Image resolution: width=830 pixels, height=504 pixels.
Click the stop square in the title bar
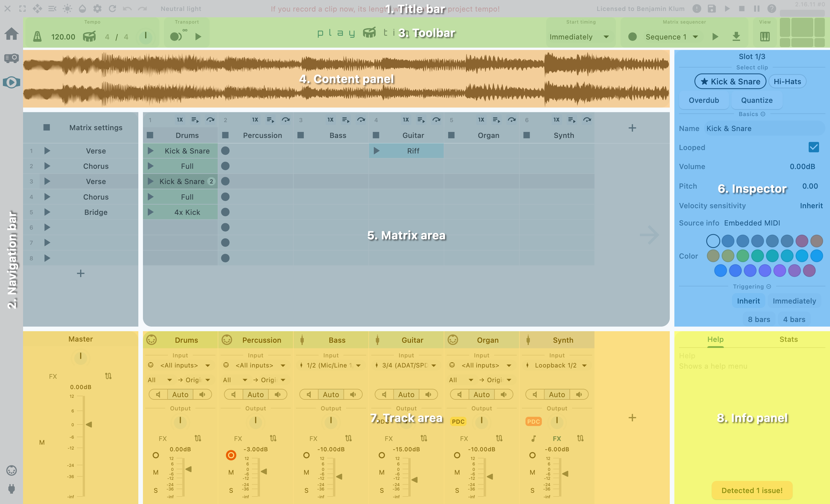click(x=742, y=9)
